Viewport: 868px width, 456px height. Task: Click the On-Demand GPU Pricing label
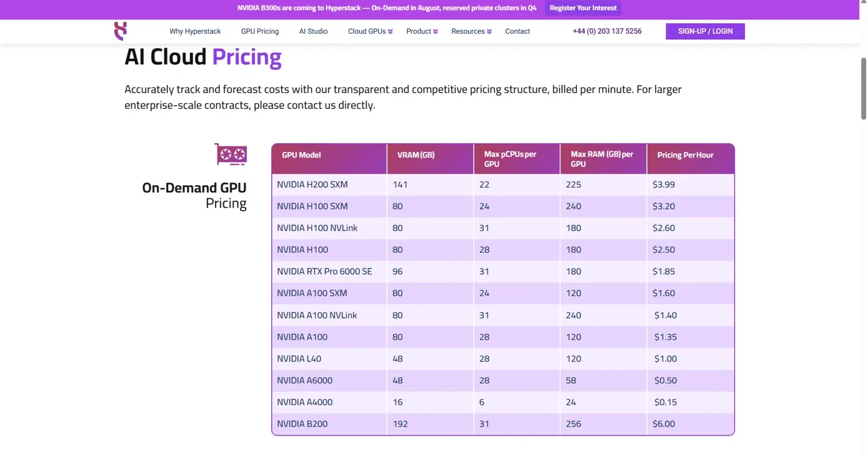[x=194, y=195]
